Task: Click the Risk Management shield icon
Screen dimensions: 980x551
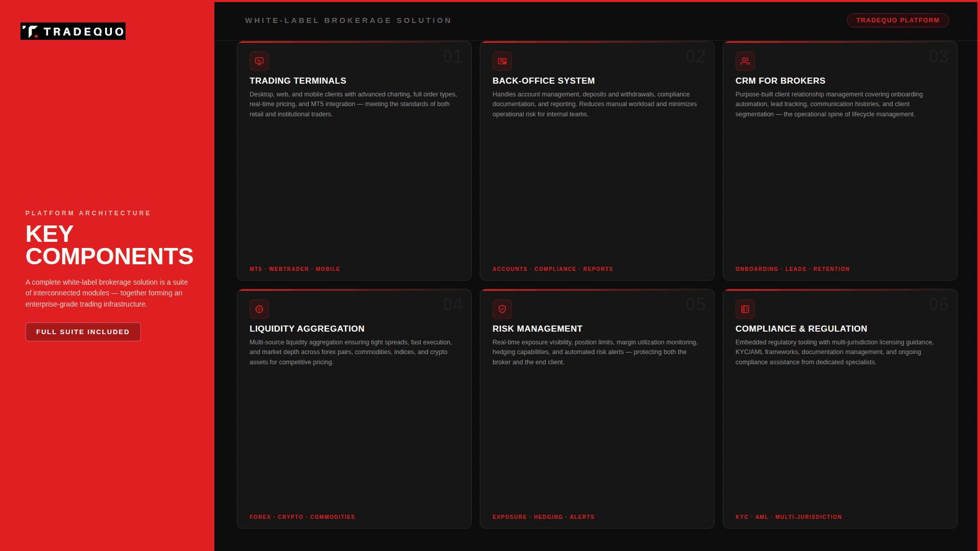Action: pyautogui.click(x=502, y=309)
